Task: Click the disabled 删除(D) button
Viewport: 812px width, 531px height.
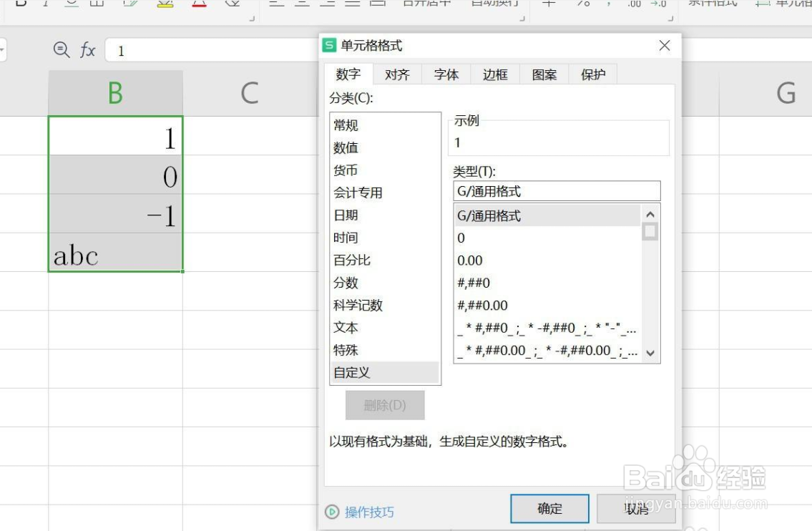Action: [x=385, y=405]
